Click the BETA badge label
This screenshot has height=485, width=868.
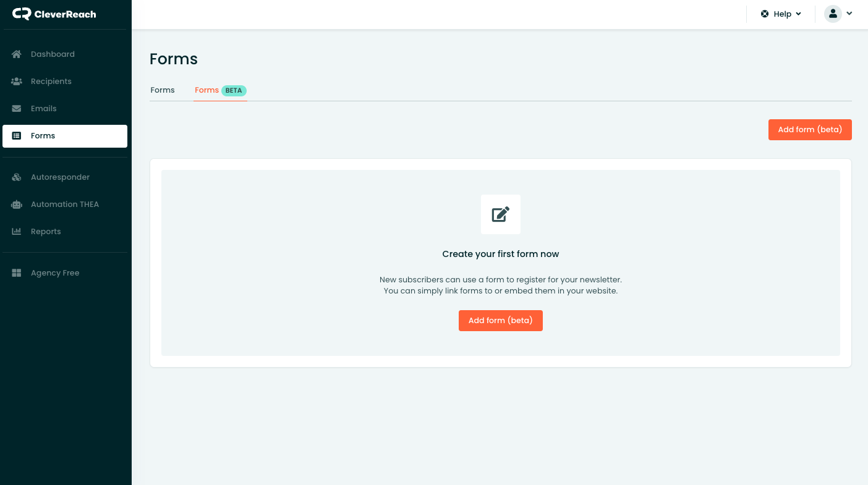[234, 91]
